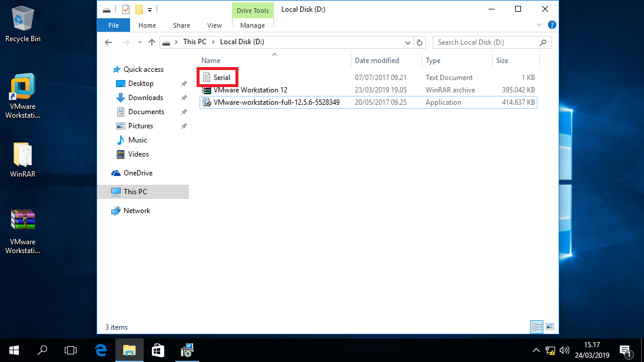This screenshot has width=644, height=362.
Task: Open the Recycle Bin desktop icon
Action: pos(22,24)
